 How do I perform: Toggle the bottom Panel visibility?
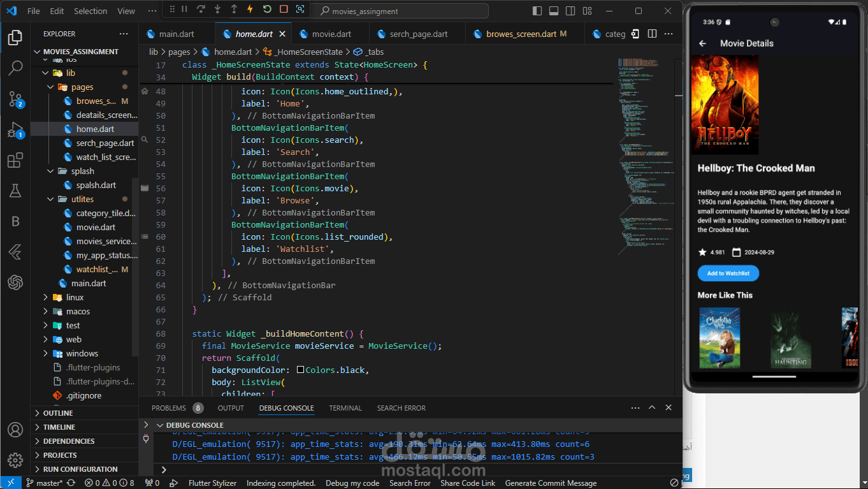point(554,11)
